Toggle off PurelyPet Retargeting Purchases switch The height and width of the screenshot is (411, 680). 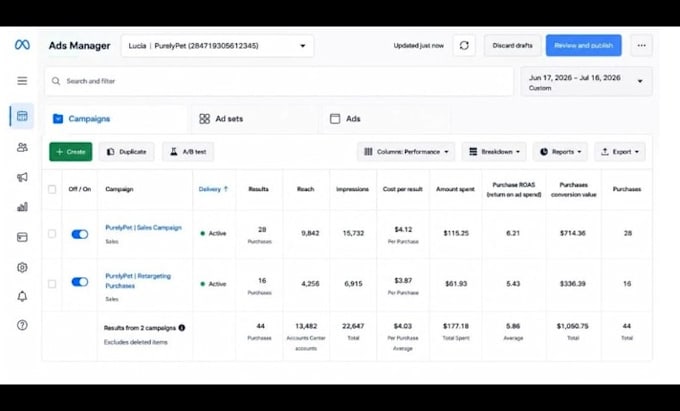pos(80,282)
